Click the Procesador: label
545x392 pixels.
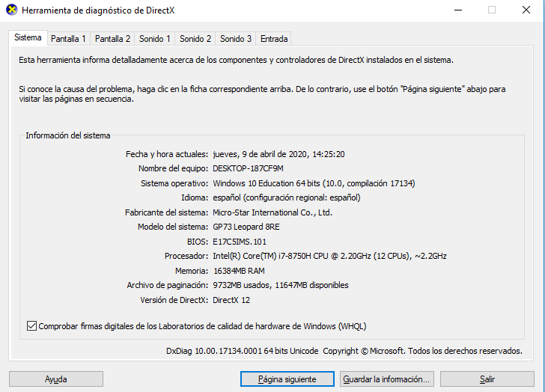[x=186, y=256]
